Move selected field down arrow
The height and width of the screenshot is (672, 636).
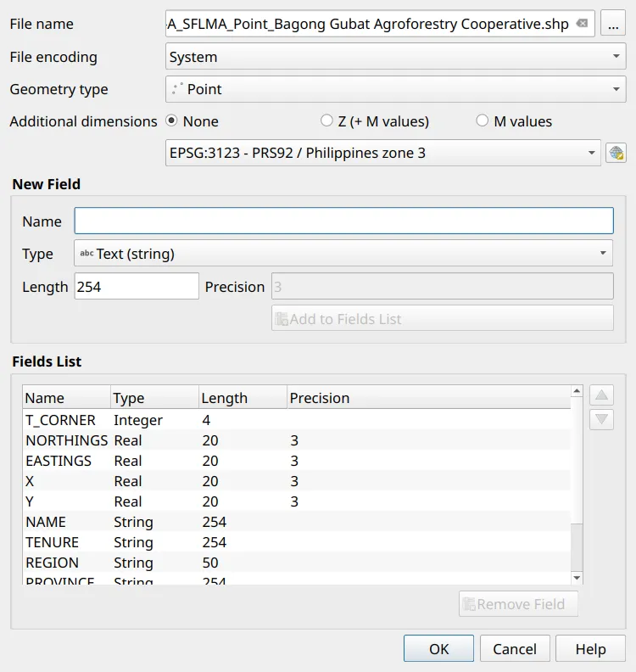601,419
